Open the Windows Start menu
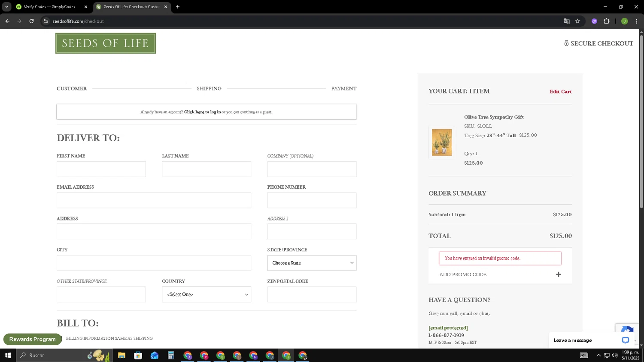The image size is (644, 362). (8, 355)
